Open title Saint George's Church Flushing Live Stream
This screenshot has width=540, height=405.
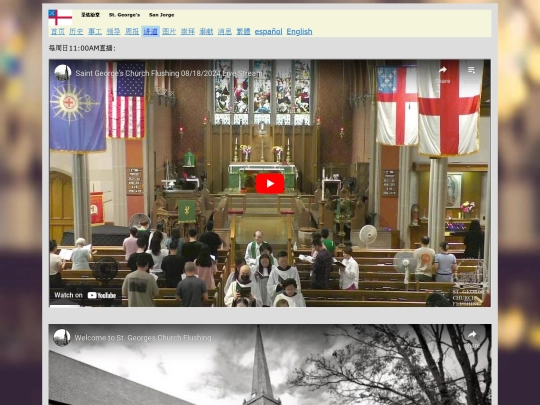coord(169,73)
